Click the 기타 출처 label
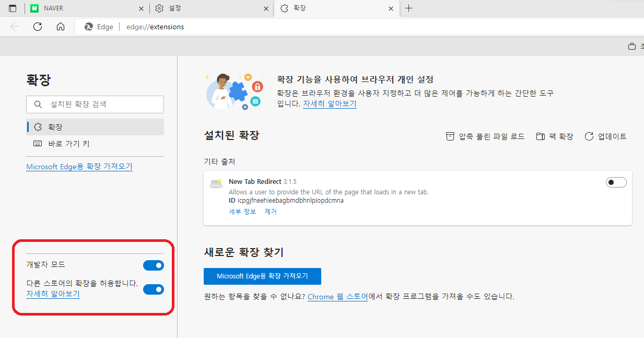The width and height of the screenshot is (644, 338). coord(219,161)
